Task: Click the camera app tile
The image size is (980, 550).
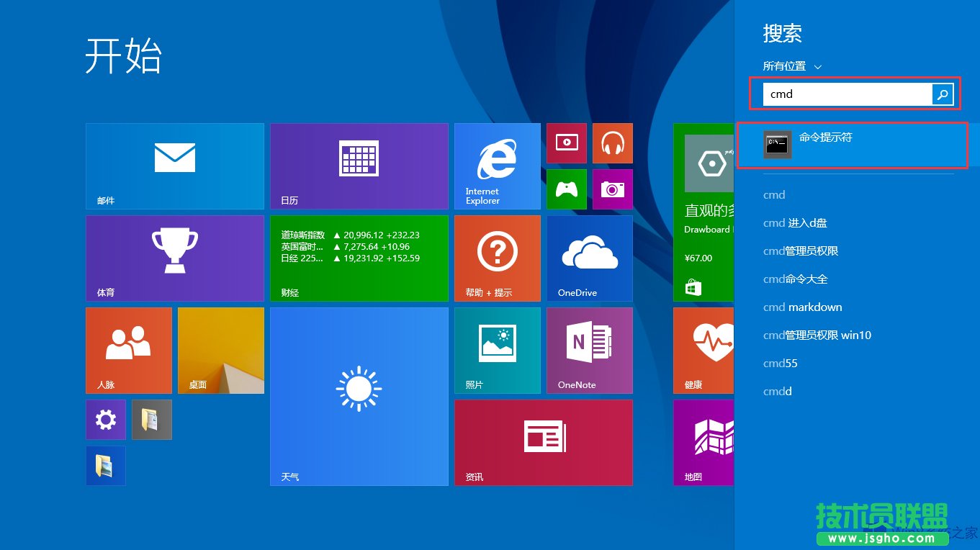Action: pyautogui.click(x=613, y=189)
